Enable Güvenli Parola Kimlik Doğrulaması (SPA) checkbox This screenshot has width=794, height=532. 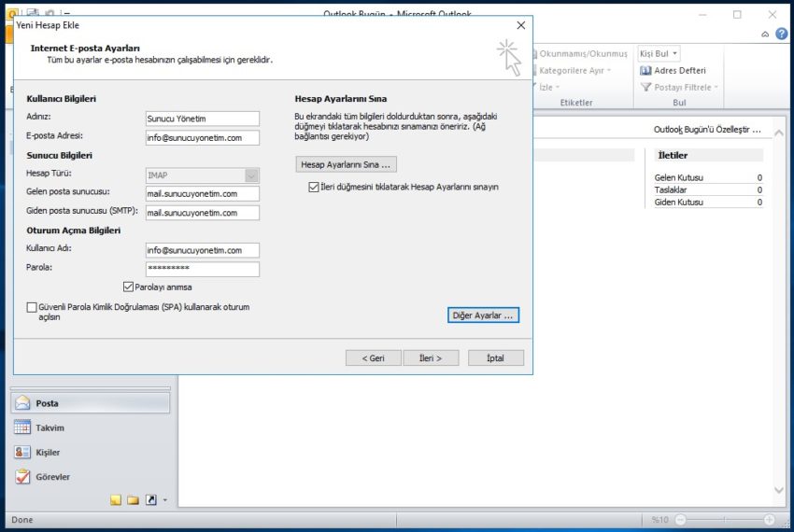(x=33, y=307)
